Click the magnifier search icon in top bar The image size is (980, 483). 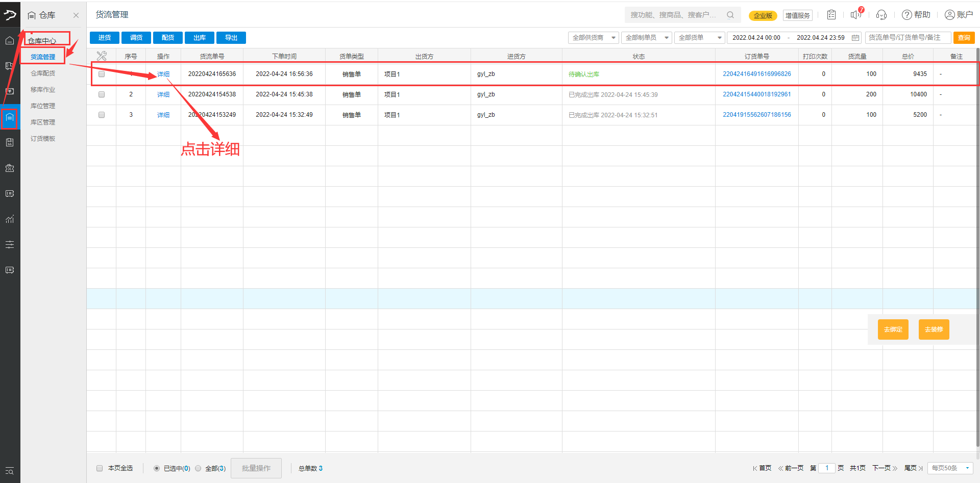730,15
